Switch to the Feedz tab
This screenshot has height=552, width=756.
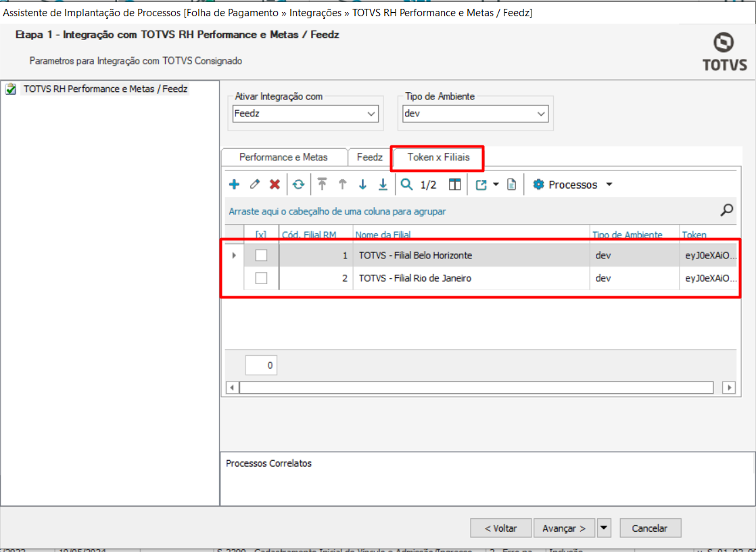pos(370,158)
